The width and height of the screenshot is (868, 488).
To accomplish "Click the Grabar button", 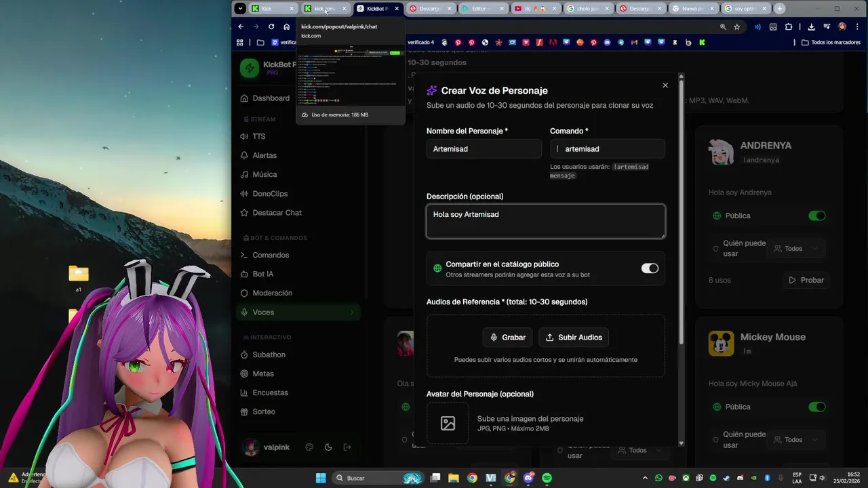I will coord(509,337).
